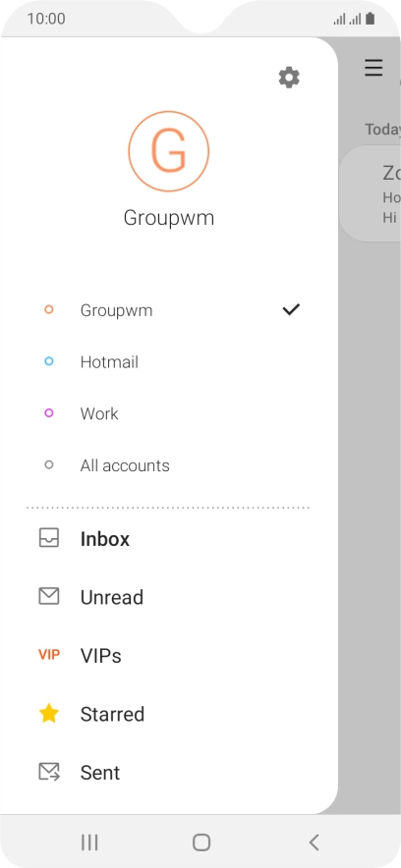Tap the checkmark beside Groupwm

tap(291, 309)
